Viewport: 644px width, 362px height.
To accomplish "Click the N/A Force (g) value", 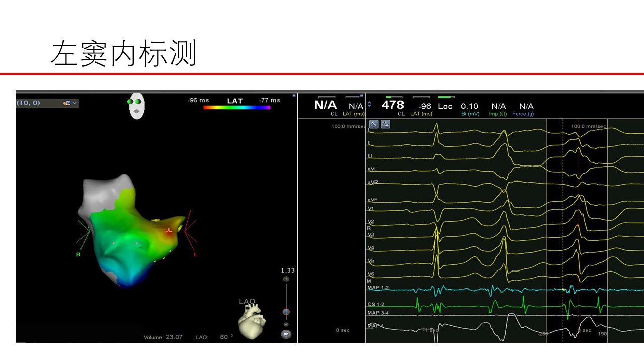I will (526, 106).
